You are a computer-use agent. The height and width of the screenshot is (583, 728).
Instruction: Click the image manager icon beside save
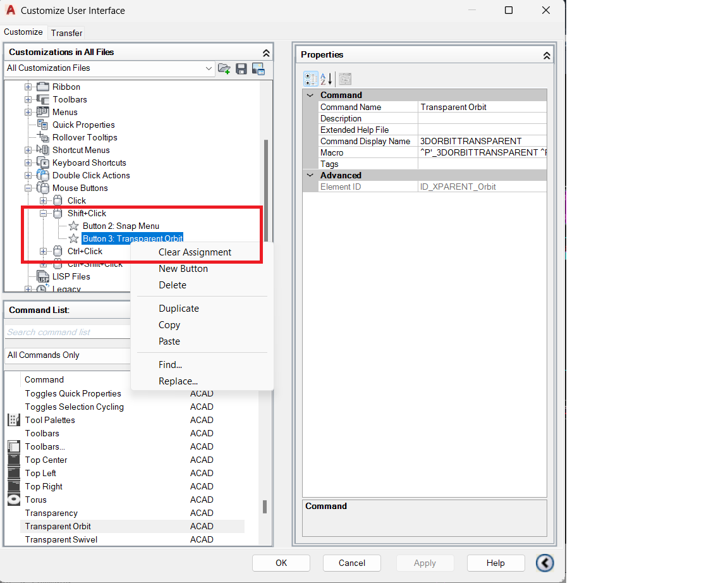(x=258, y=68)
